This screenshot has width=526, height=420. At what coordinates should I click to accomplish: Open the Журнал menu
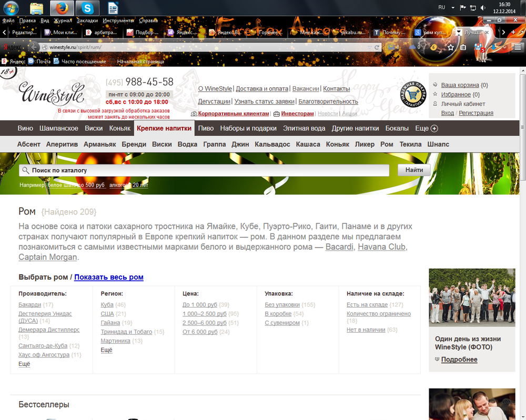click(63, 21)
